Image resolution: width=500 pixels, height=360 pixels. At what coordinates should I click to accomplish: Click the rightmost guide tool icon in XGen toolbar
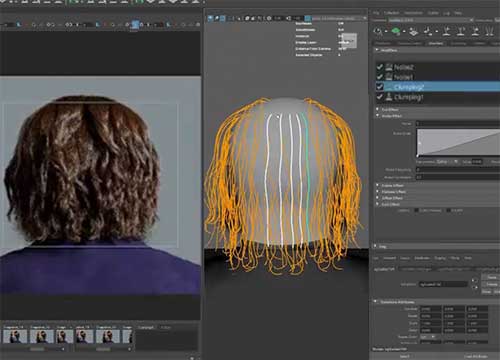[x=489, y=32]
